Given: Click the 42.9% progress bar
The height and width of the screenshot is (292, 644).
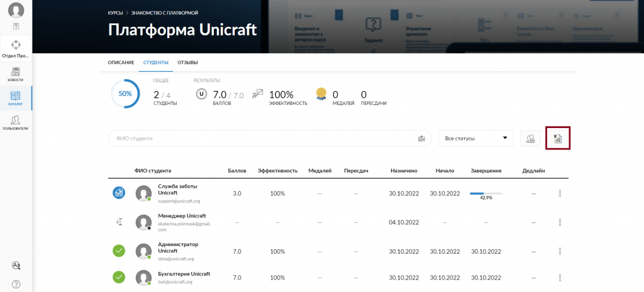Looking at the screenshot, I should [486, 193].
